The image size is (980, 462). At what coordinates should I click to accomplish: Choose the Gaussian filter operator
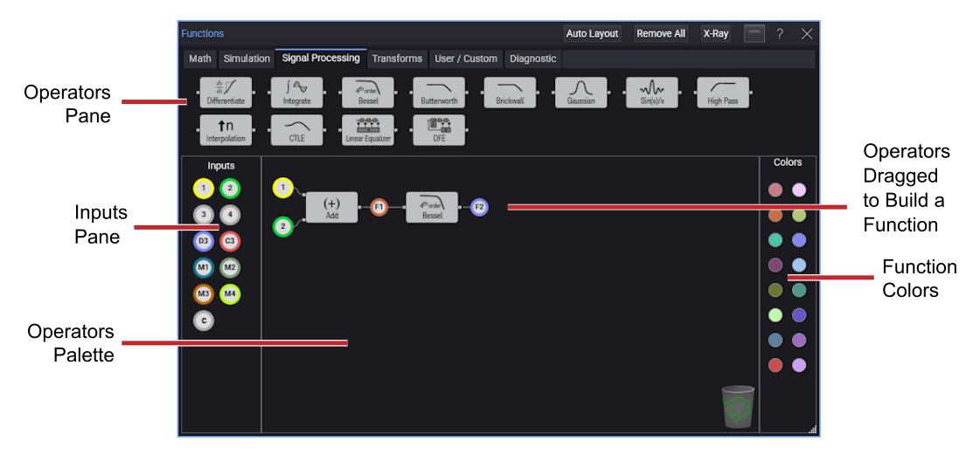coord(580,92)
